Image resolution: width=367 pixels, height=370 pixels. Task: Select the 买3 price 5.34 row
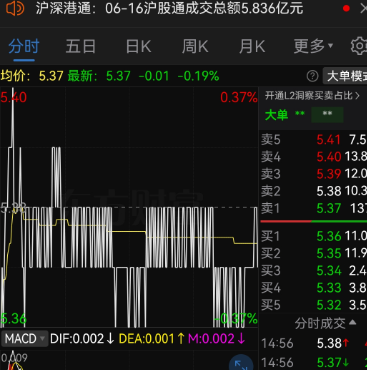coord(313,271)
